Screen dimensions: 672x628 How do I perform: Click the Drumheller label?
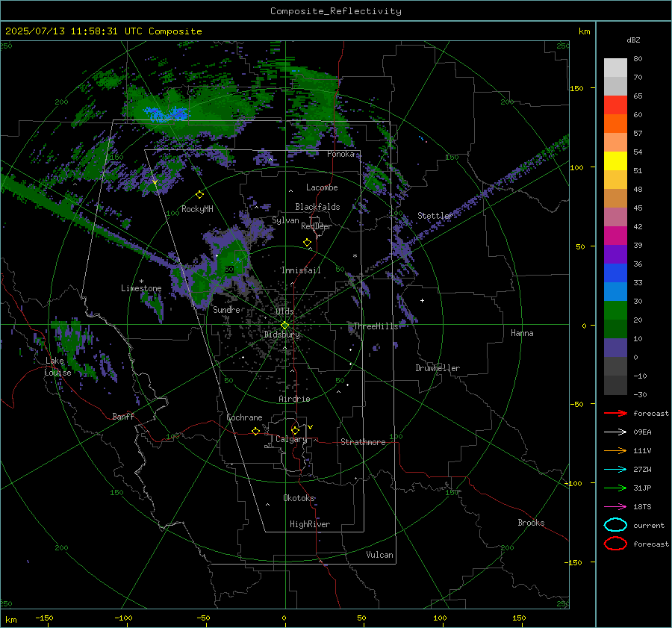point(438,368)
